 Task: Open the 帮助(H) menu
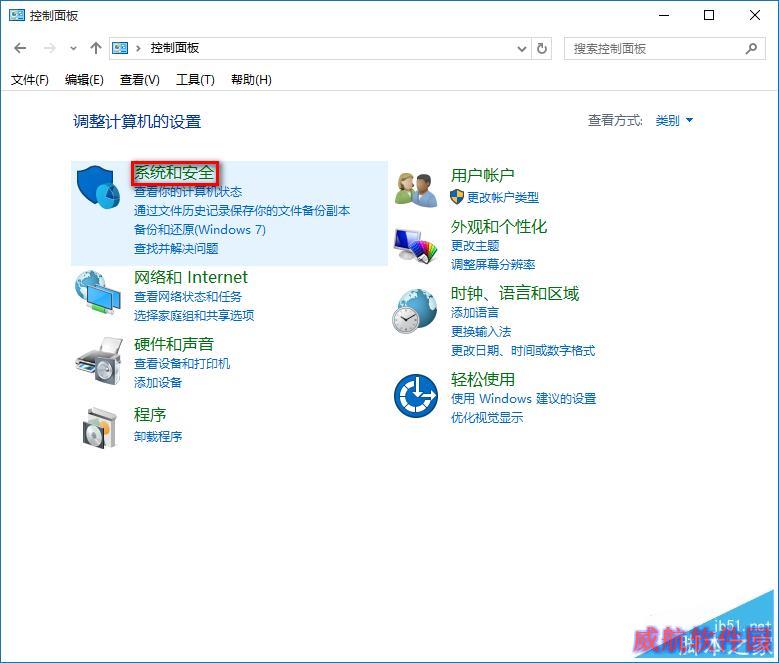[x=251, y=79]
